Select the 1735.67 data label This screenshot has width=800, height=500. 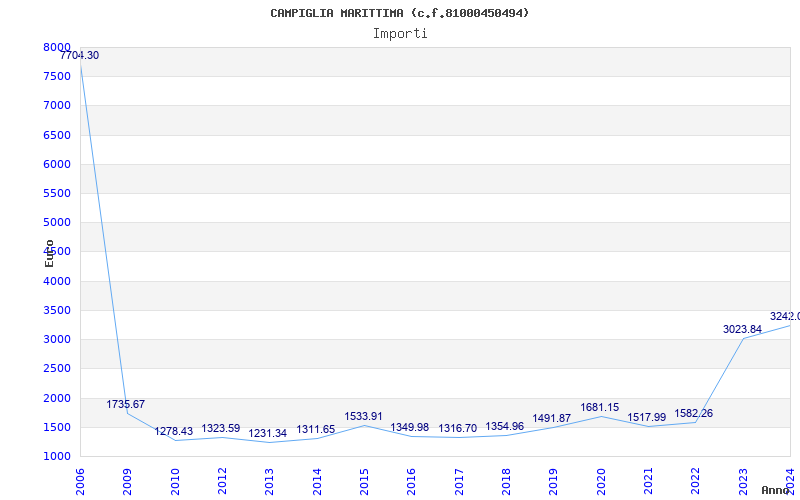(x=126, y=405)
